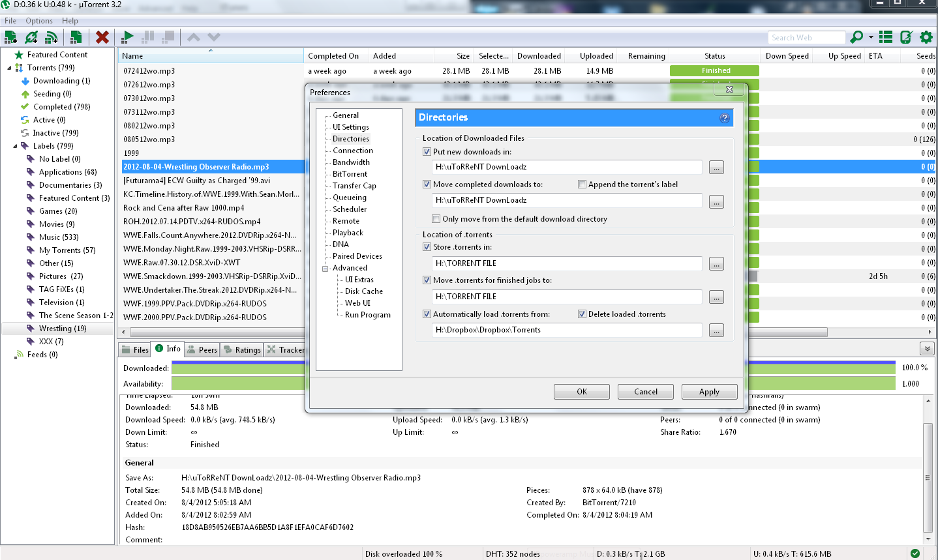Screen dimensions: 938x560
Task: Open Feeds (0) in sidebar
Action: click(x=42, y=355)
